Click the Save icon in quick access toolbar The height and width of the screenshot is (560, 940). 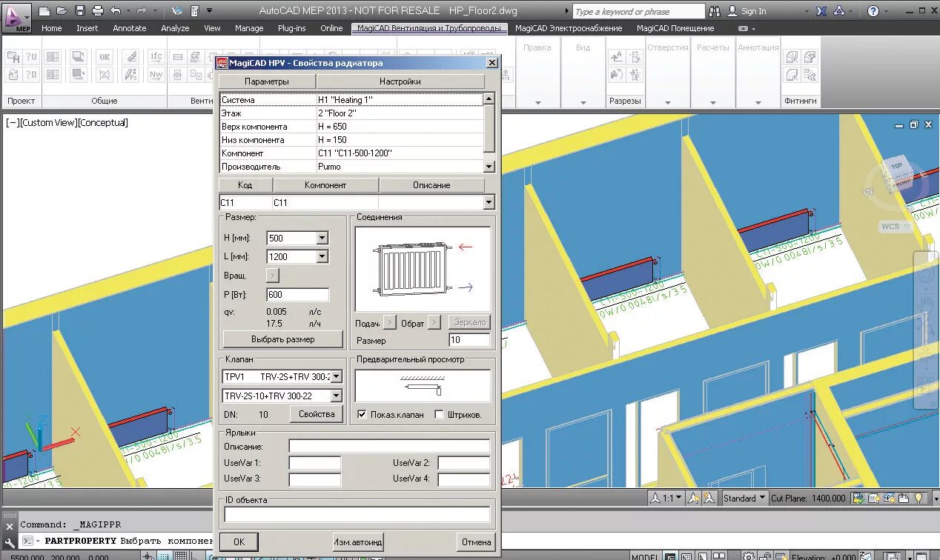point(80,11)
